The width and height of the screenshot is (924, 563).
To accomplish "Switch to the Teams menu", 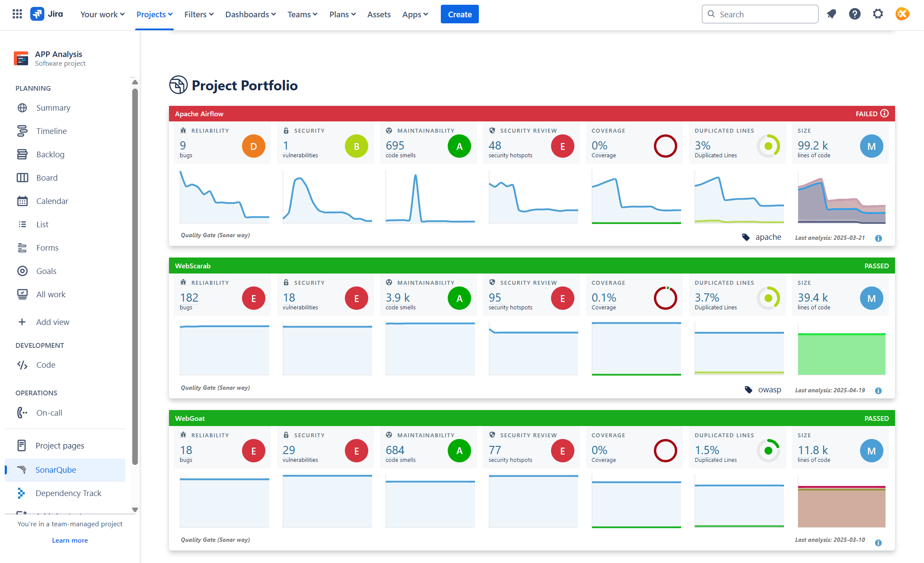I will [x=302, y=14].
